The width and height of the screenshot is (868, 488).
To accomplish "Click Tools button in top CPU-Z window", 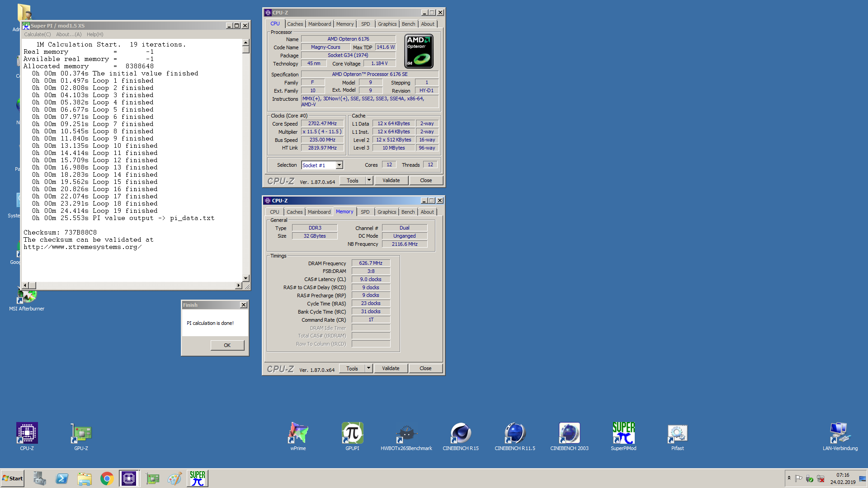I will click(353, 180).
